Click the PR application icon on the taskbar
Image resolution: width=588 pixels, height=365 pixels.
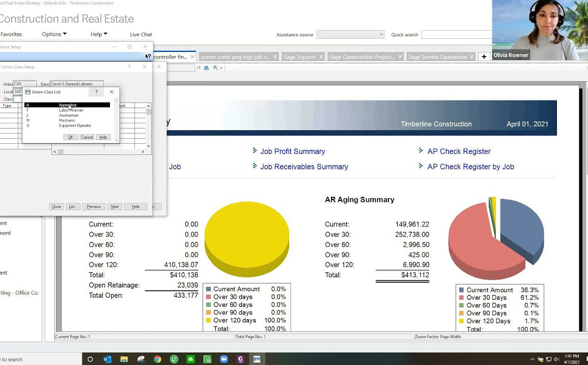click(x=257, y=359)
